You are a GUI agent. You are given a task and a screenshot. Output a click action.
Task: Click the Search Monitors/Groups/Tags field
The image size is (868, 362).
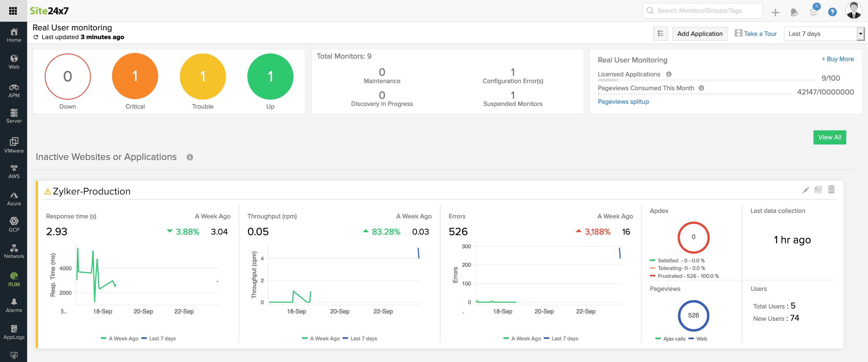pyautogui.click(x=702, y=11)
